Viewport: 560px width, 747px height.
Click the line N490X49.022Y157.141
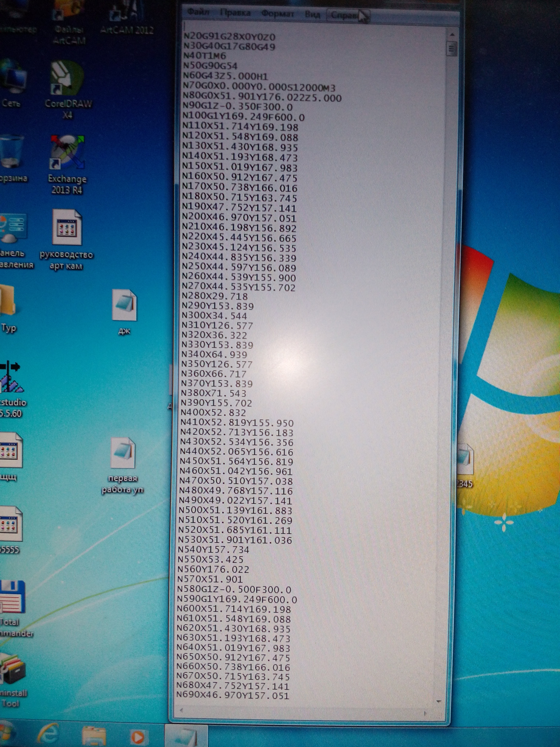coord(236,500)
